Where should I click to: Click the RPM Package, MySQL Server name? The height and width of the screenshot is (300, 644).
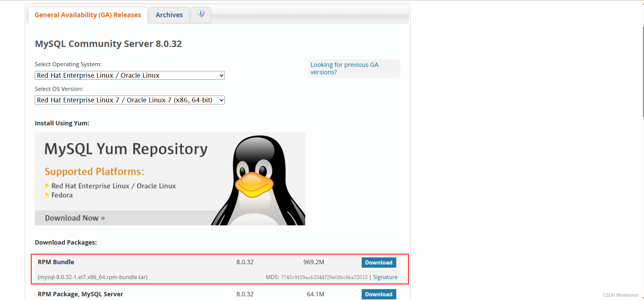pos(80,294)
